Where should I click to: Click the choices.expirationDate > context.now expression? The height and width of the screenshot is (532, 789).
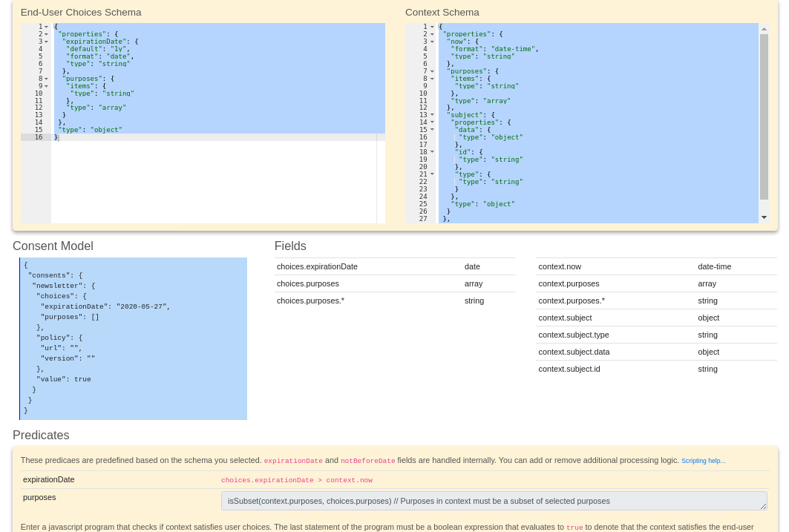pos(297,480)
